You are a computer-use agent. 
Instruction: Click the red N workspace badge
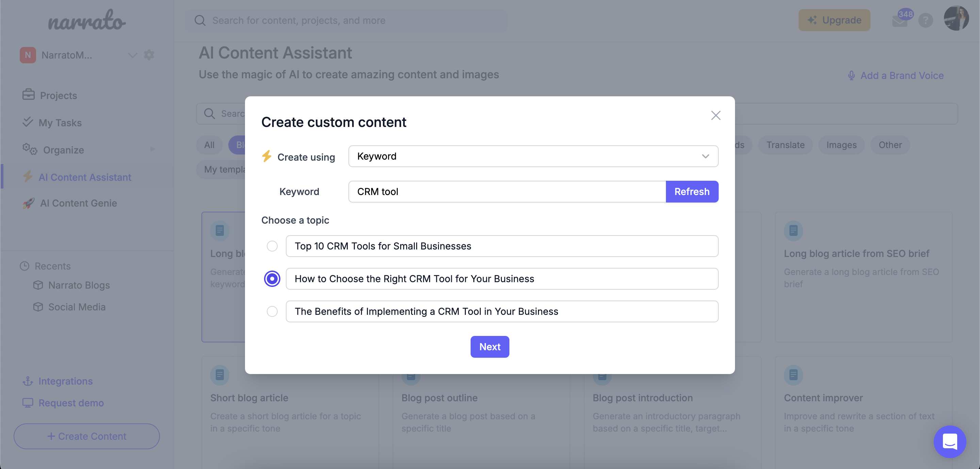(28, 55)
